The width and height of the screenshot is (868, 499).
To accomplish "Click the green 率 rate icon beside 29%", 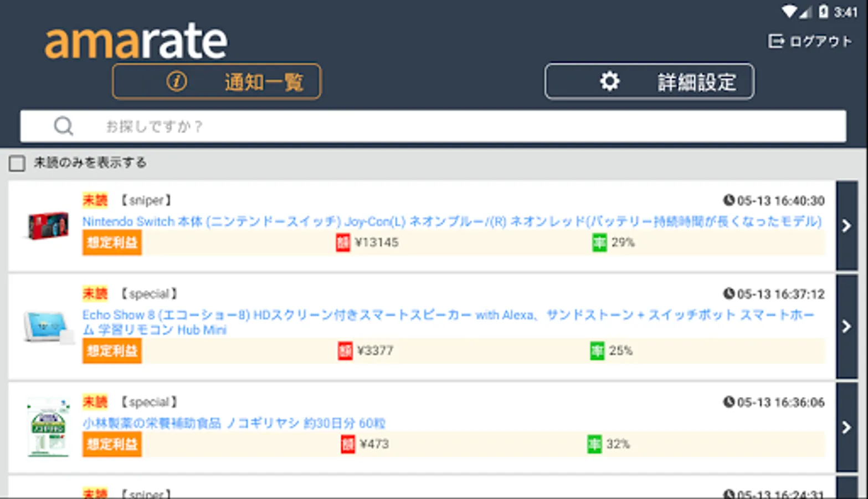I will point(599,242).
